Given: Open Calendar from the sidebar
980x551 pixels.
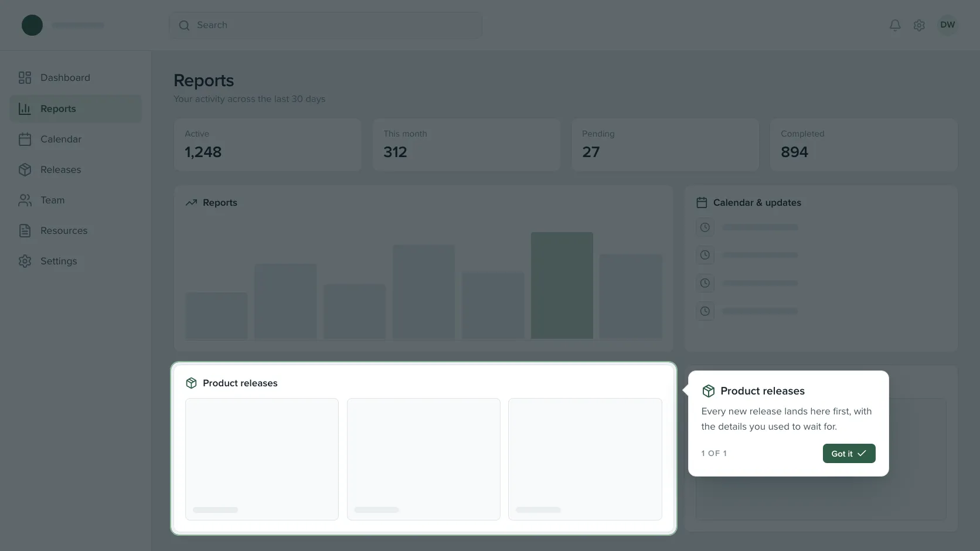Looking at the screenshot, I should [x=76, y=139].
